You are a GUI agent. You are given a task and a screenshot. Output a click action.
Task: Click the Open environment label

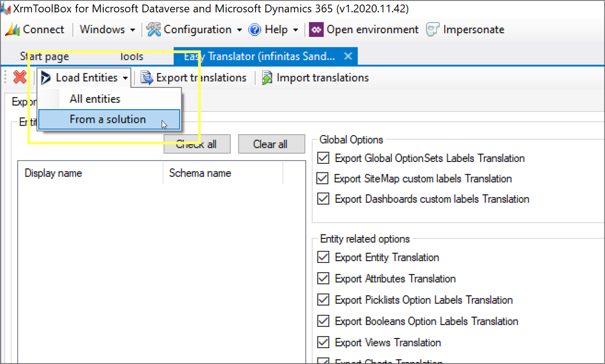pyautogui.click(x=373, y=30)
